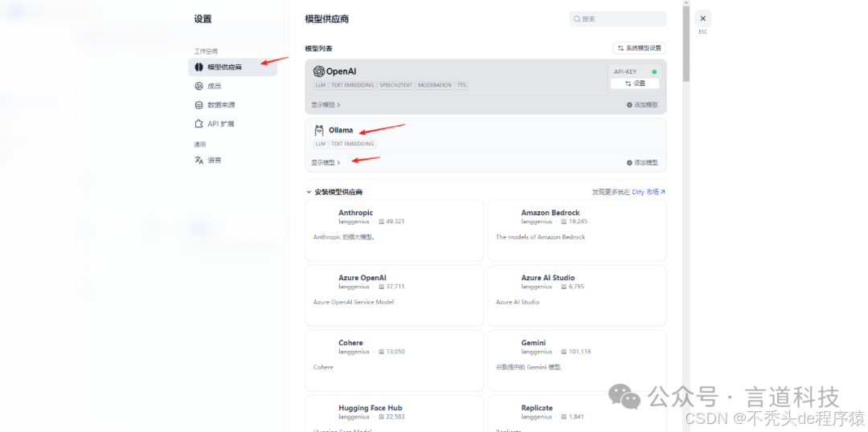
Task: Click the green API-KEY status indicator
Action: tap(654, 72)
